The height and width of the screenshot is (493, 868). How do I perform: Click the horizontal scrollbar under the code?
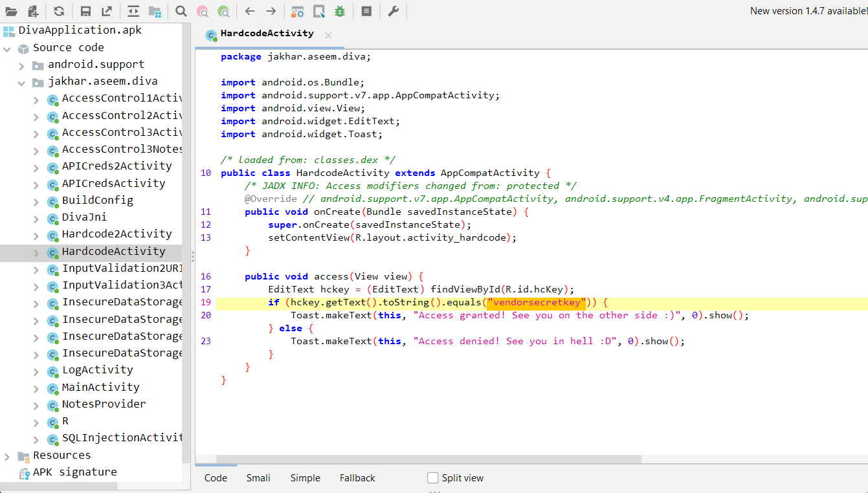pos(427,459)
